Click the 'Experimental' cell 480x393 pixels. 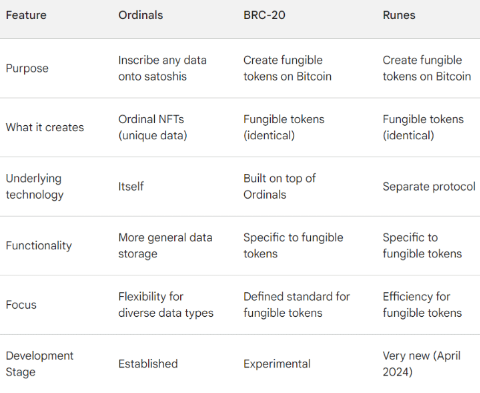click(277, 364)
